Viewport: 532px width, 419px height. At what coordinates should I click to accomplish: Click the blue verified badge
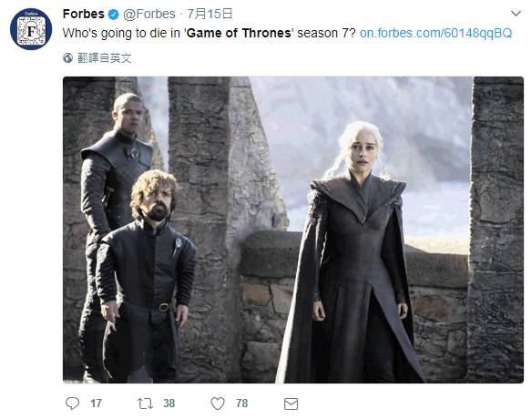(113, 15)
